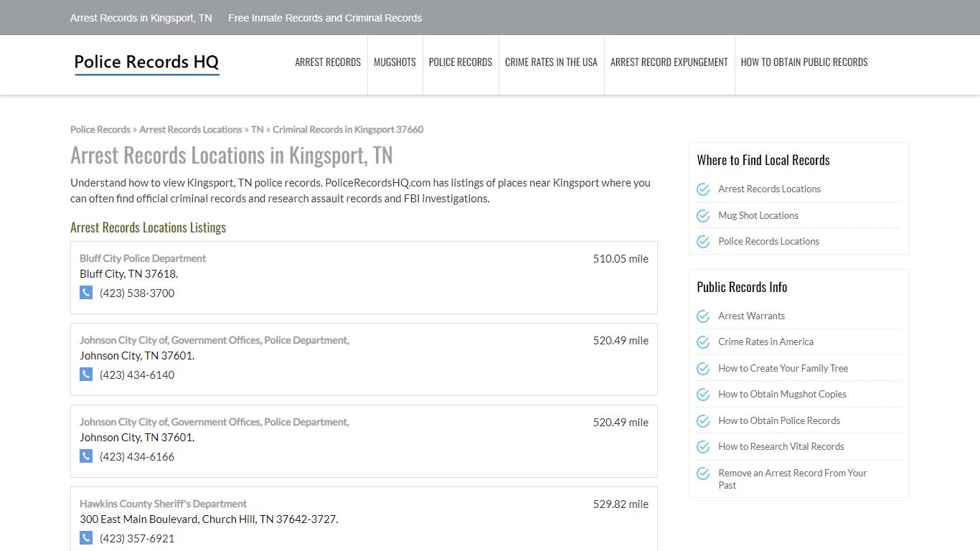Viewport: 980px width, 551px height.
Task: Open sidebar Arrest Records Locations link
Action: [x=770, y=189]
